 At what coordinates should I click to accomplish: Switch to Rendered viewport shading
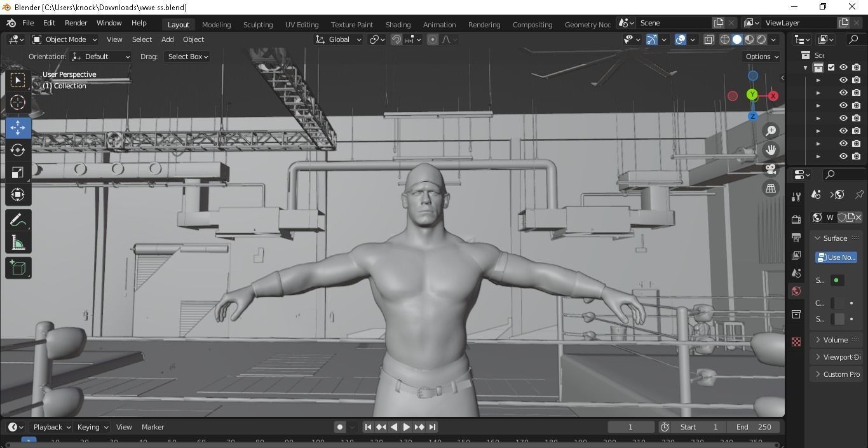(x=761, y=39)
